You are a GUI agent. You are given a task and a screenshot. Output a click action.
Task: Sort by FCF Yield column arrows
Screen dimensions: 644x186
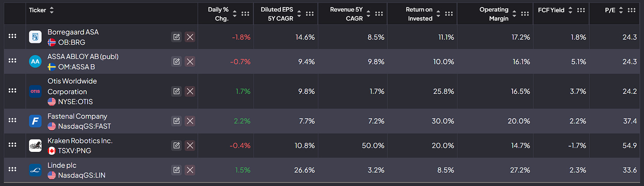click(570, 10)
